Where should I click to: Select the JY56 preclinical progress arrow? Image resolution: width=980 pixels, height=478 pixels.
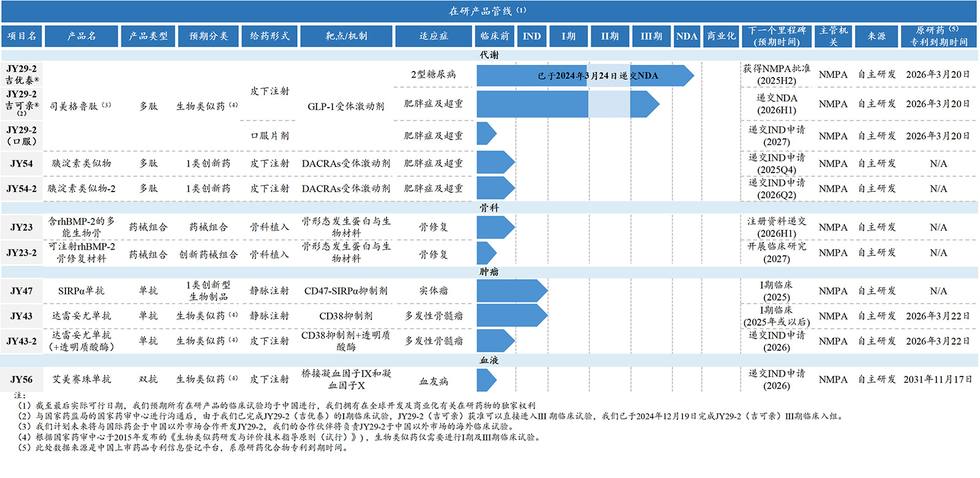(x=485, y=380)
